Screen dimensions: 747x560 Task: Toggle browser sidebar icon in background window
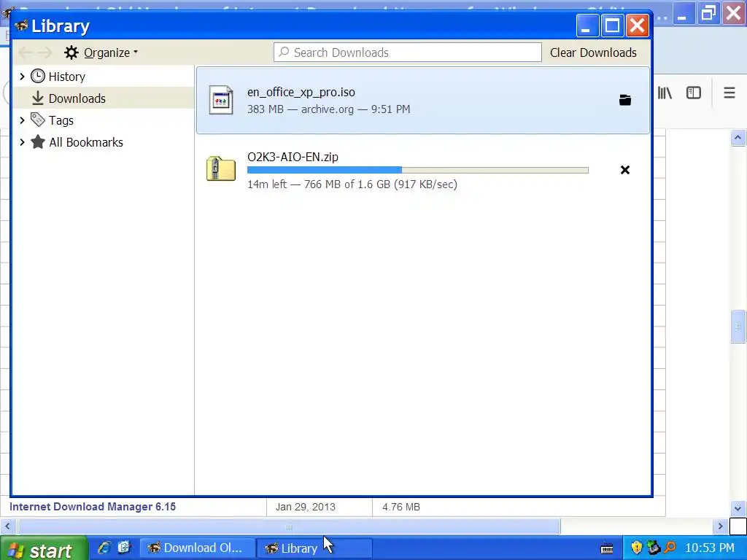pos(694,93)
